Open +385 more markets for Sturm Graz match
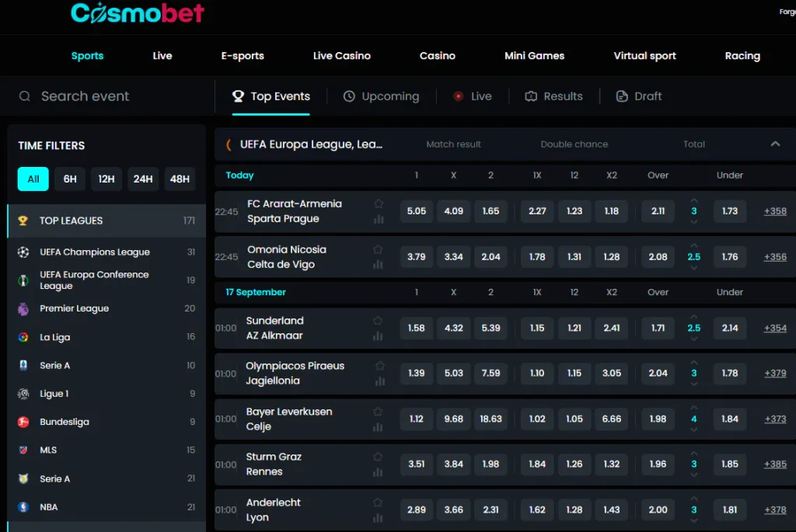Image resolution: width=796 pixels, height=532 pixels. click(775, 464)
